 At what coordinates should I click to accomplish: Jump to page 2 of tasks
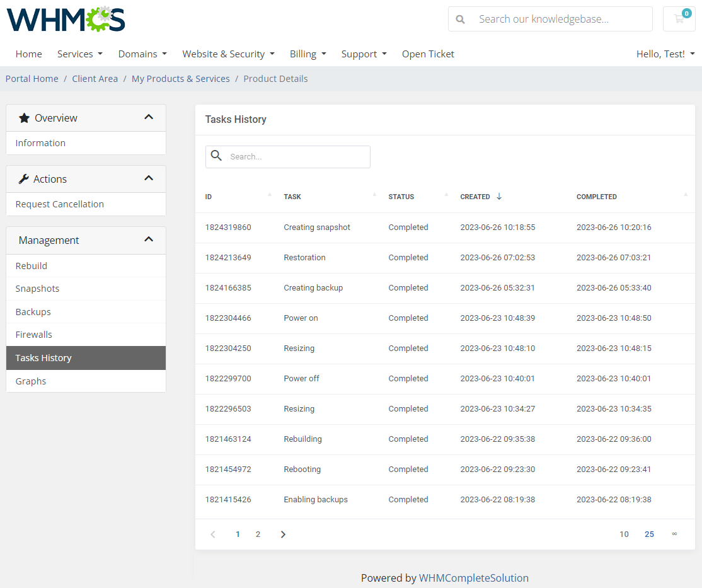(x=258, y=534)
